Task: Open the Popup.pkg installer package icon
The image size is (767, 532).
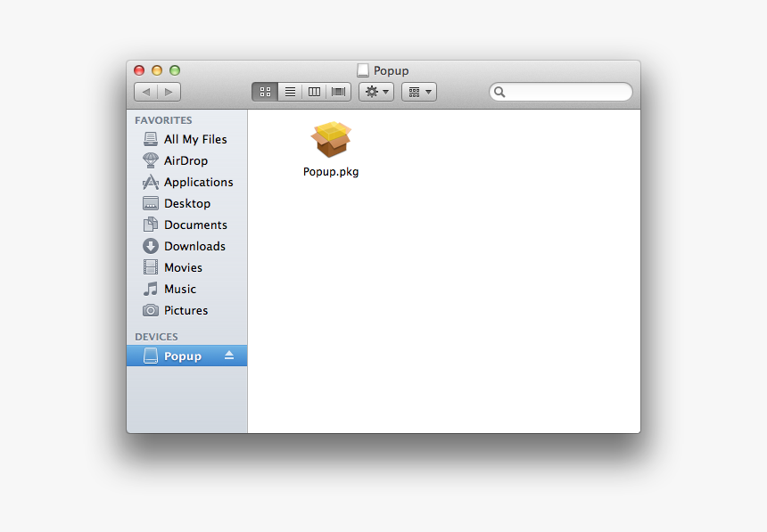Action: tap(331, 139)
